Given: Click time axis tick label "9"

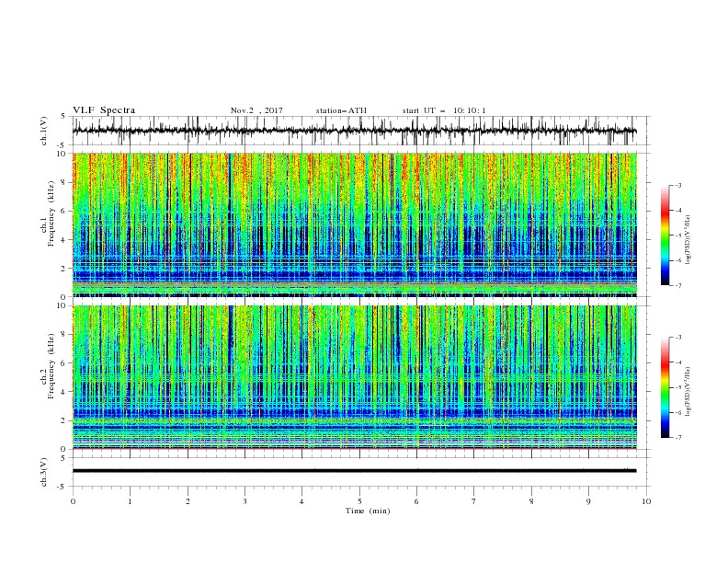Looking at the screenshot, I should pyautogui.click(x=588, y=501).
